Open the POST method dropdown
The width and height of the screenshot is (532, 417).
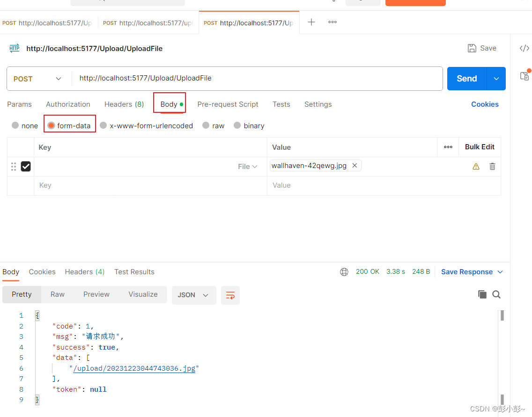pyautogui.click(x=38, y=79)
